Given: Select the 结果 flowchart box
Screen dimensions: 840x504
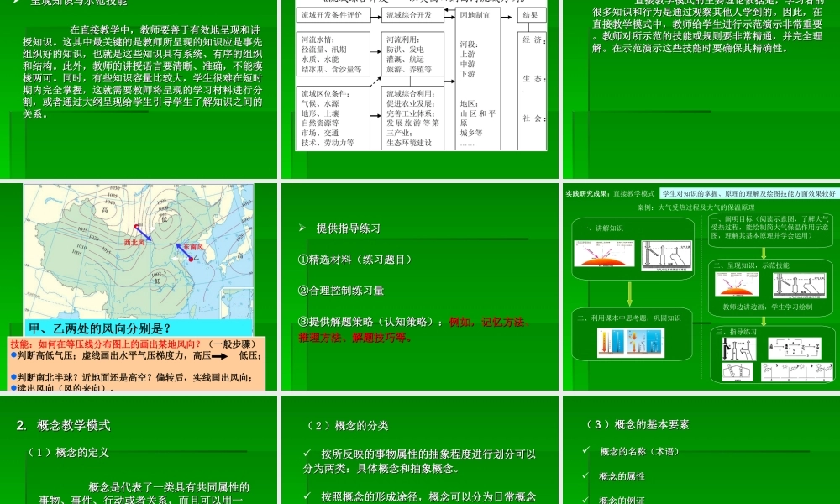Looking at the screenshot, I should (532, 15).
